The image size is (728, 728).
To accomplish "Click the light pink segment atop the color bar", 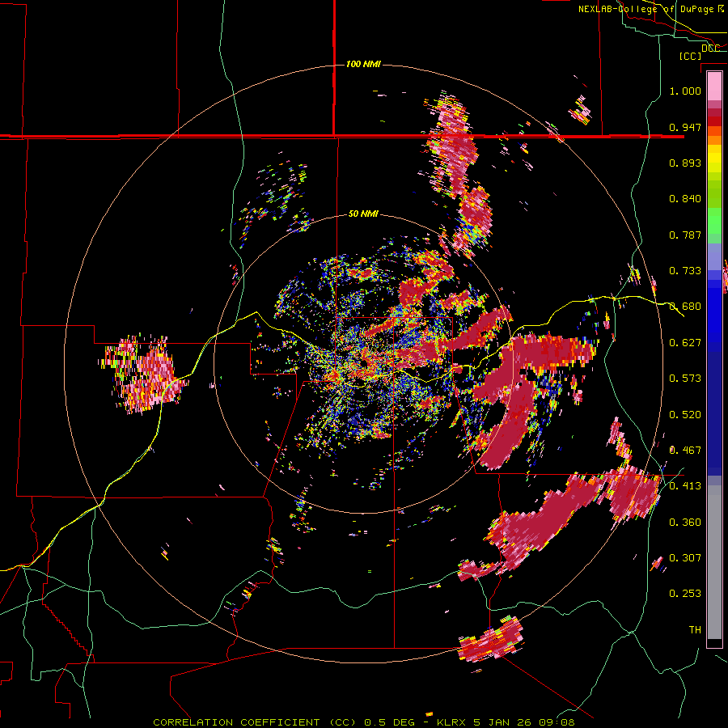I will pos(714,87).
